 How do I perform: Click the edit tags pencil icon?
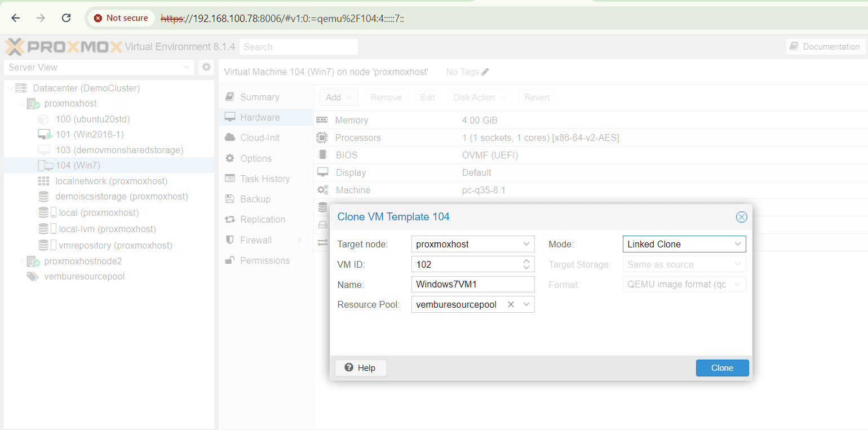[485, 72]
